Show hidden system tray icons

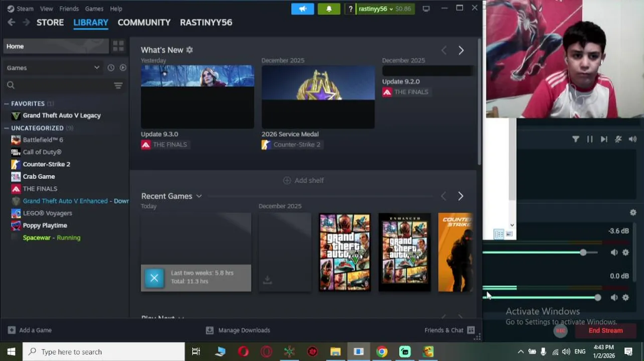click(521, 351)
